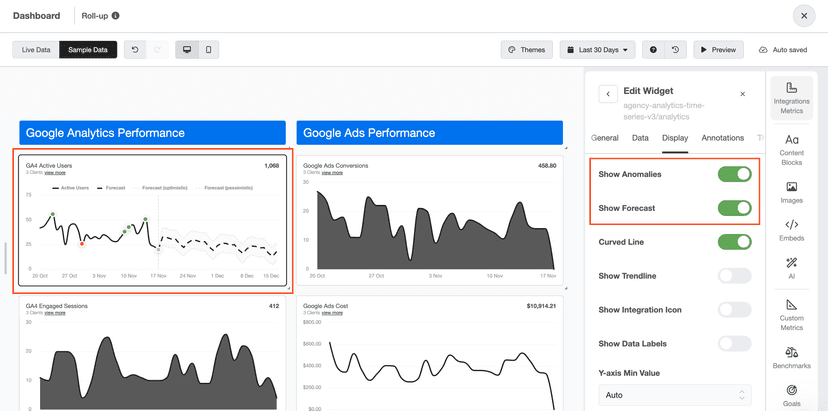
Task: Open the Last 30 Days dropdown
Action: 598,50
